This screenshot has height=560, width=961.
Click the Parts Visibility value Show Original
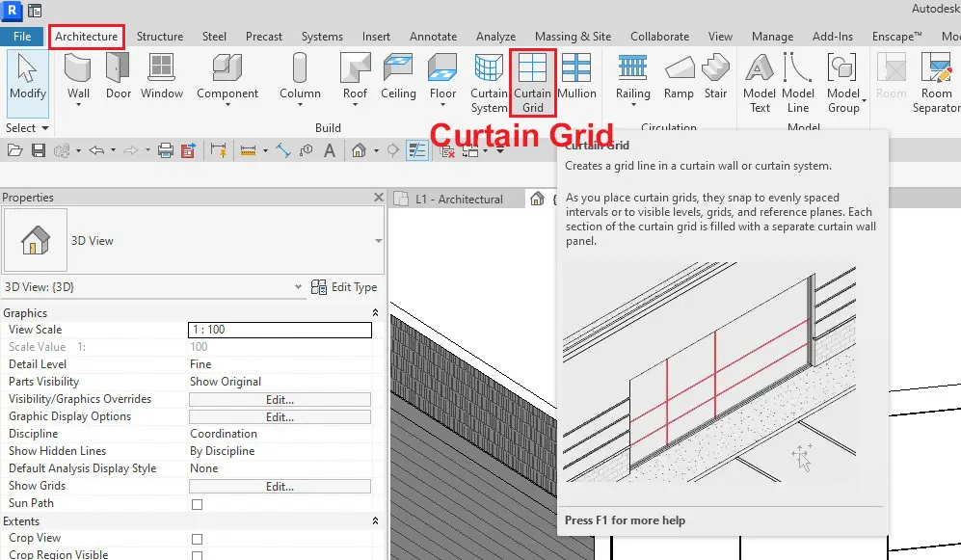[226, 381]
